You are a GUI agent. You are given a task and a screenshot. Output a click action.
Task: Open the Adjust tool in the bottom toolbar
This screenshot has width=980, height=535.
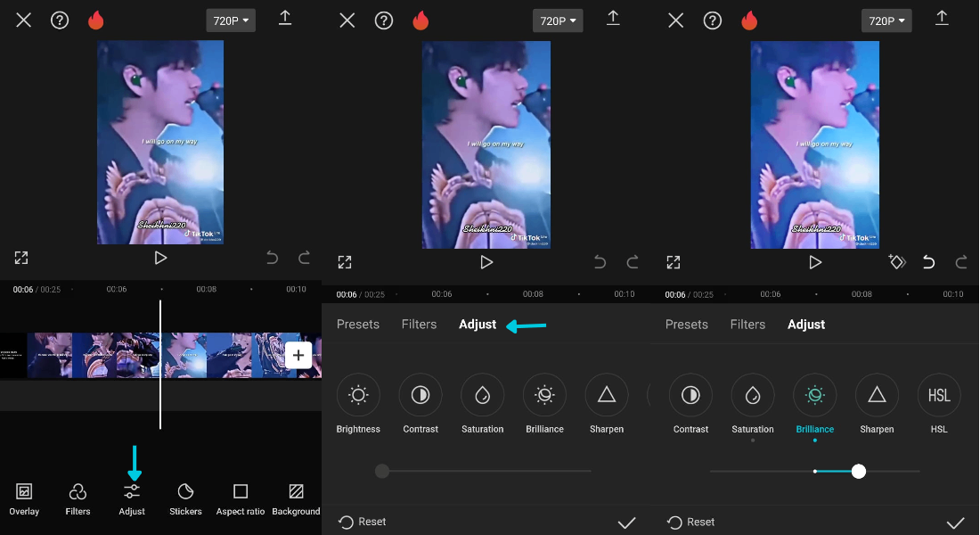tap(132, 499)
